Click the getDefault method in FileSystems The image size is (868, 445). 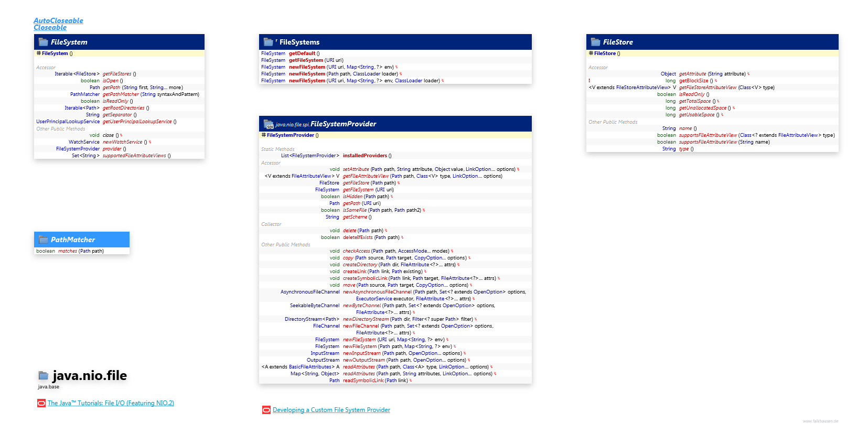click(302, 53)
